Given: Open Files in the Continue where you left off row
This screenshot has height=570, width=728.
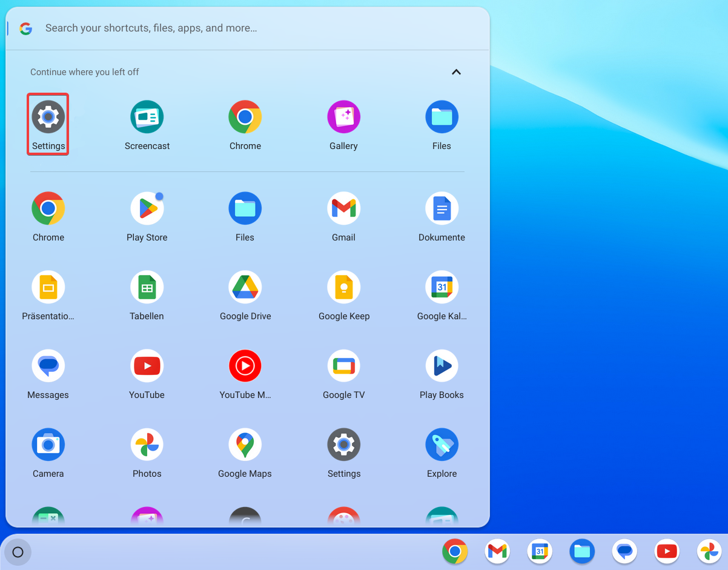Looking at the screenshot, I should coord(442,125).
